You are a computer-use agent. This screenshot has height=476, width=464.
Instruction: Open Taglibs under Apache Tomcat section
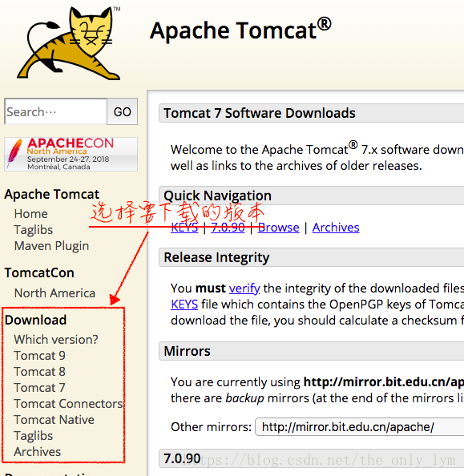34,230
